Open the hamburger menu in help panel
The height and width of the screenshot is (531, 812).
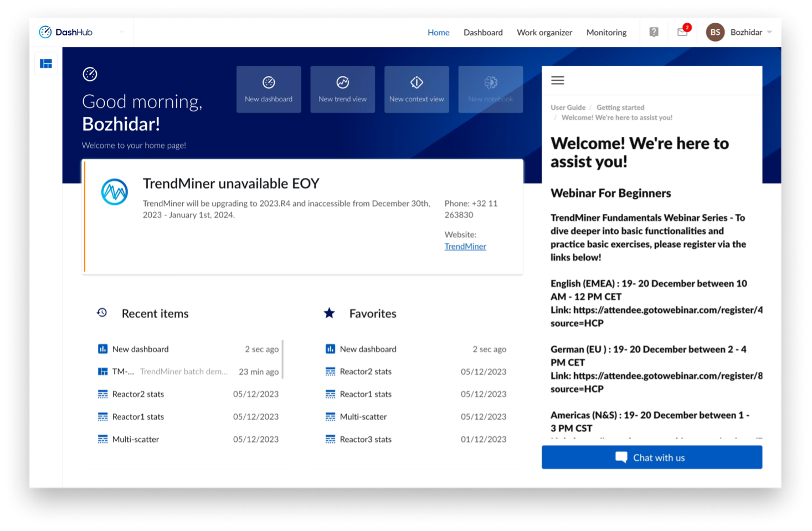pos(557,80)
